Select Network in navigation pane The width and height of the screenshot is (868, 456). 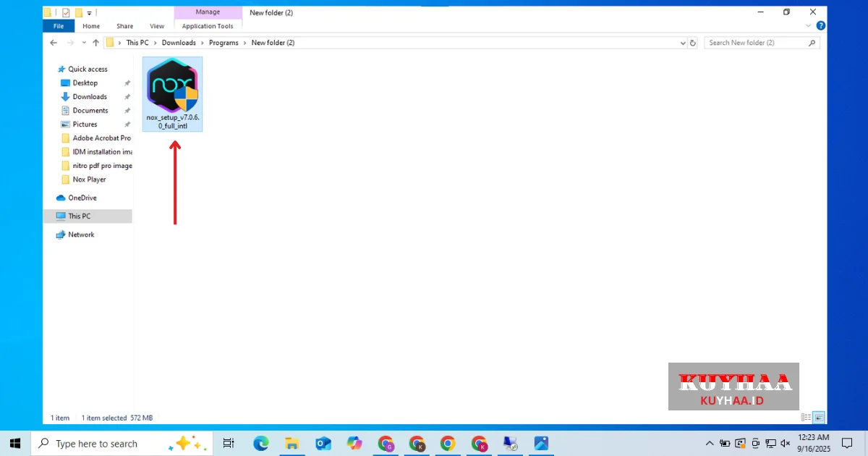[81, 235]
